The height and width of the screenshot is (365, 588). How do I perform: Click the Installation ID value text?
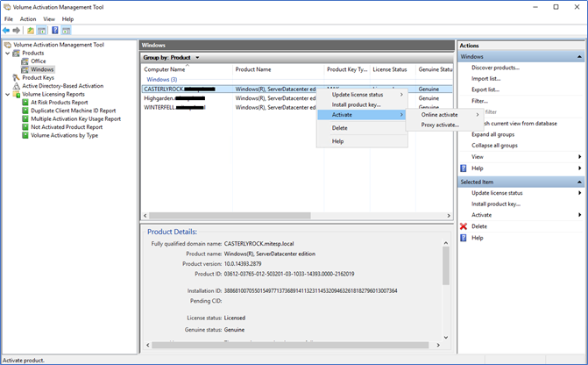(310, 291)
